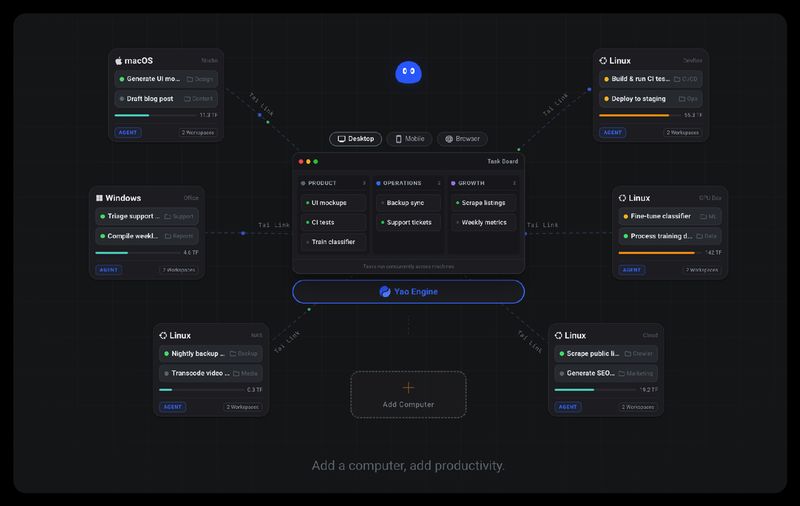Open the CI tests task card
Screen dimensions: 800x506
(333, 222)
